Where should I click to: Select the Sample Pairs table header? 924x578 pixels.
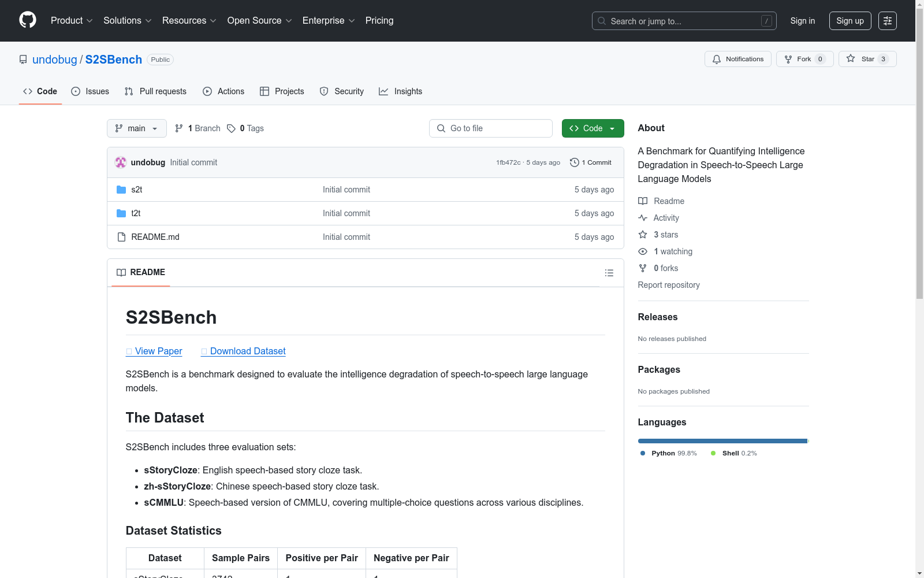point(241,558)
